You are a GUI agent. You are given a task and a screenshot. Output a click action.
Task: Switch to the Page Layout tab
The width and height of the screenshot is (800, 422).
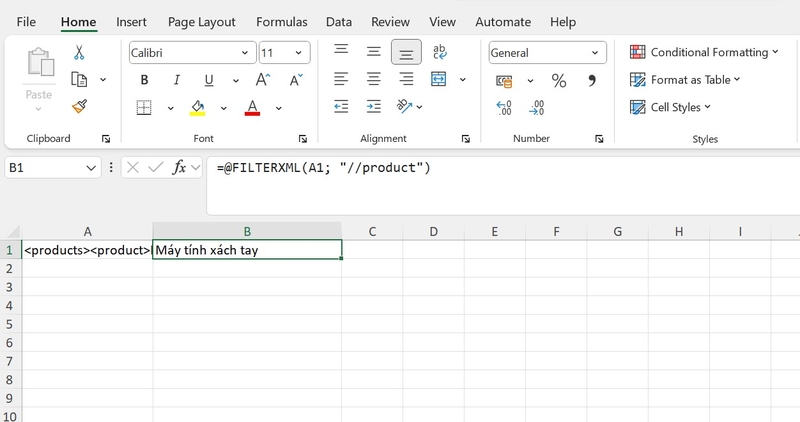(x=202, y=22)
